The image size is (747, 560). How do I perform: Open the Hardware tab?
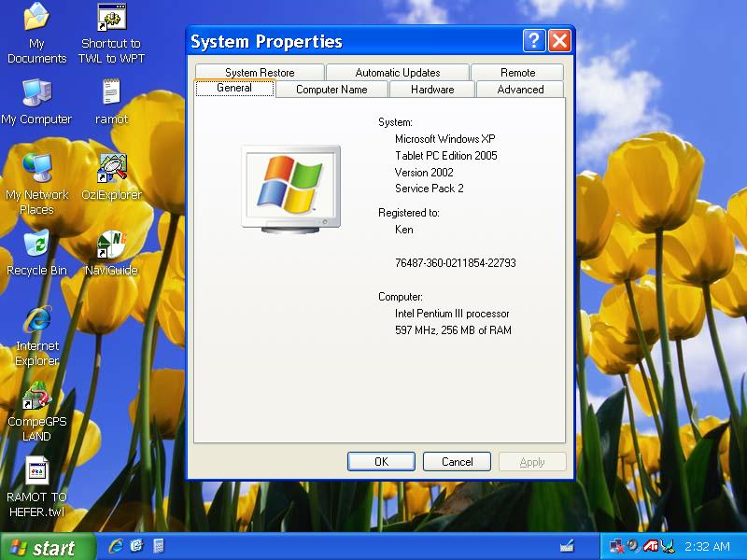[432, 90]
